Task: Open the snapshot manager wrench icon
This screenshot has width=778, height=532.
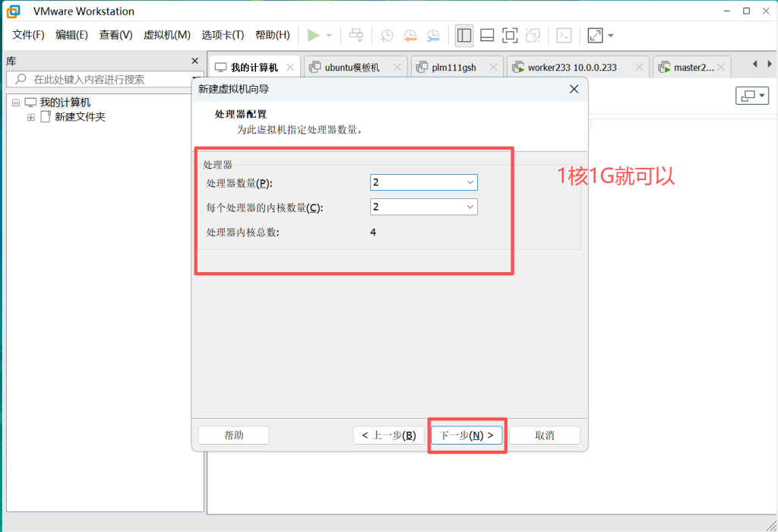Action: (x=433, y=35)
